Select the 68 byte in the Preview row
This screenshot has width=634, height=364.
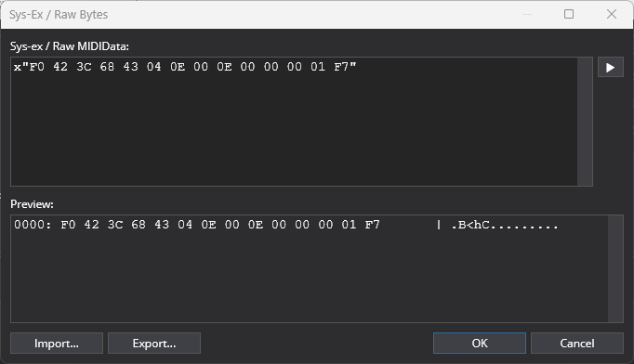coord(139,225)
